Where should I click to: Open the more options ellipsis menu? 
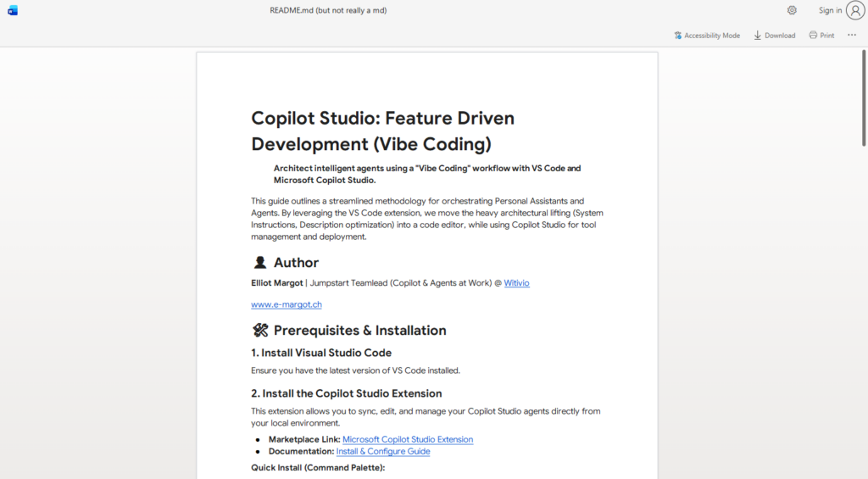[852, 36]
